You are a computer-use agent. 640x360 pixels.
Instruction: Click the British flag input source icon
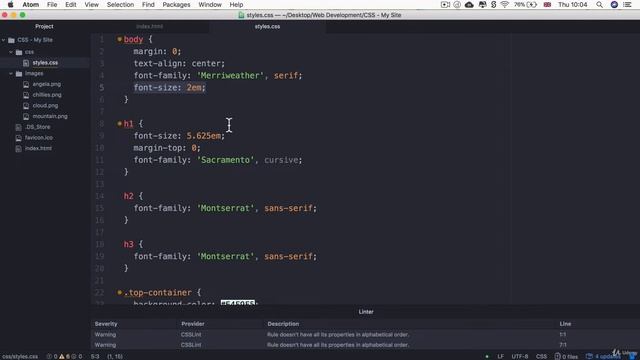547,4
